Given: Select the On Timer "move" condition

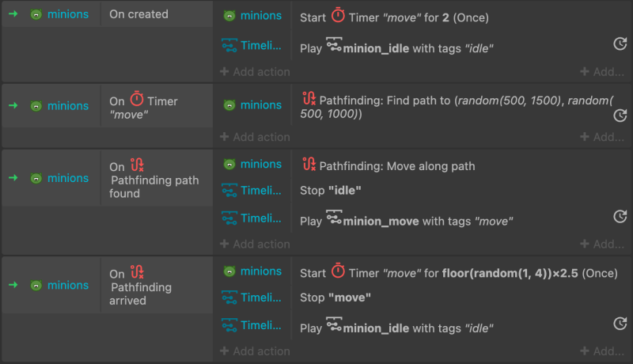Looking at the screenshot, I should tap(157, 106).
